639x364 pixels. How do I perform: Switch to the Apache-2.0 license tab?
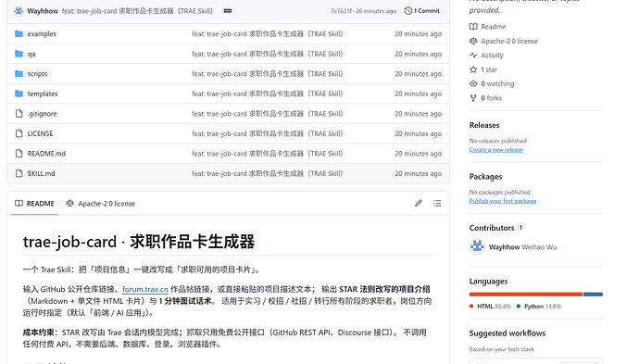[100, 204]
